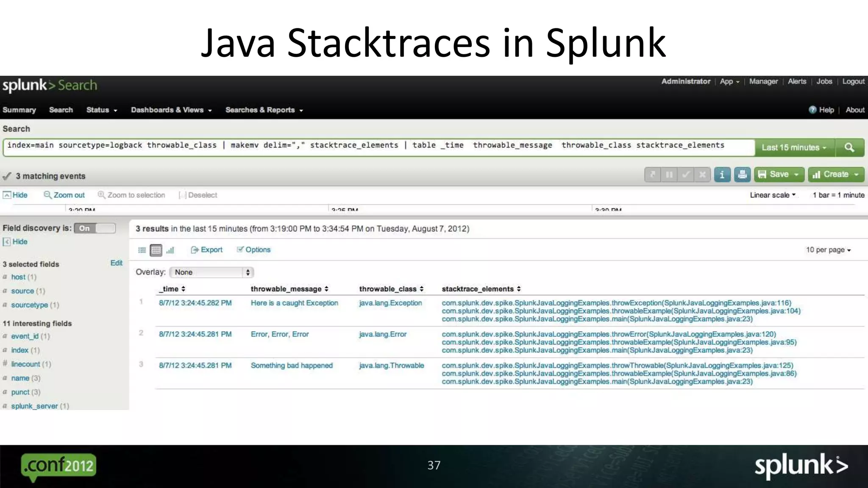
Task: Open the Linear scale dropdown
Action: click(773, 195)
